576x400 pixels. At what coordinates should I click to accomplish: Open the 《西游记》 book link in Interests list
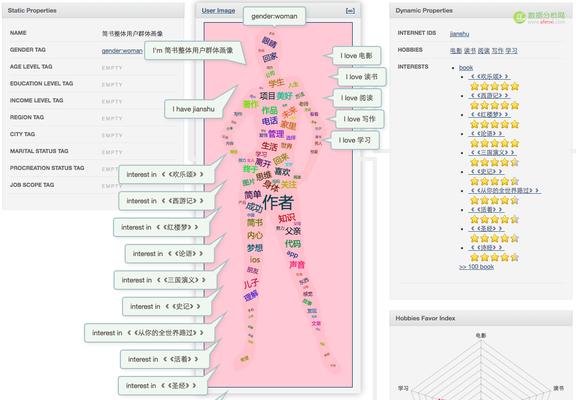[x=490, y=96]
